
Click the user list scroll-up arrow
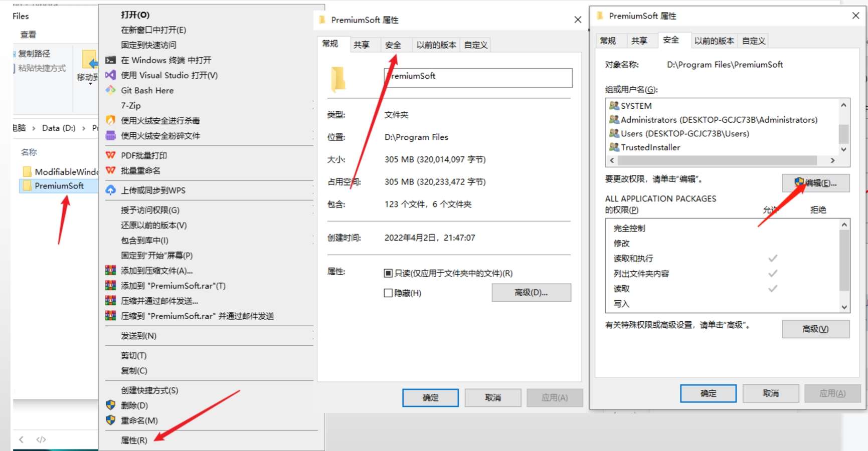click(x=843, y=105)
